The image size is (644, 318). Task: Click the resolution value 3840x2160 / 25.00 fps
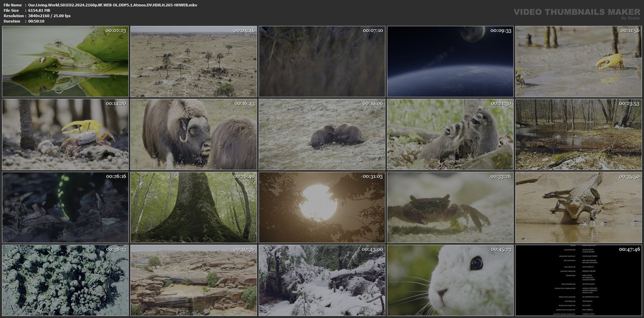(x=49, y=16)
